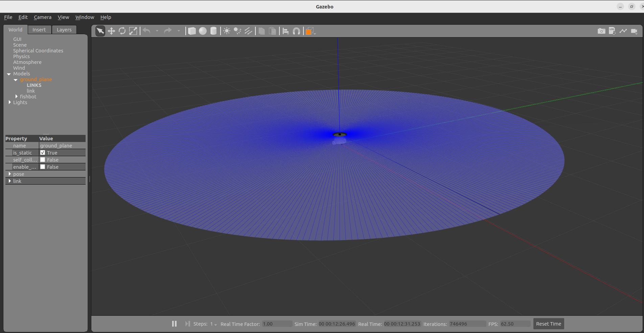Screen dimensions: 644x333
Task: Click the FPS value 62.50
Action: click(x=515, y=324)
